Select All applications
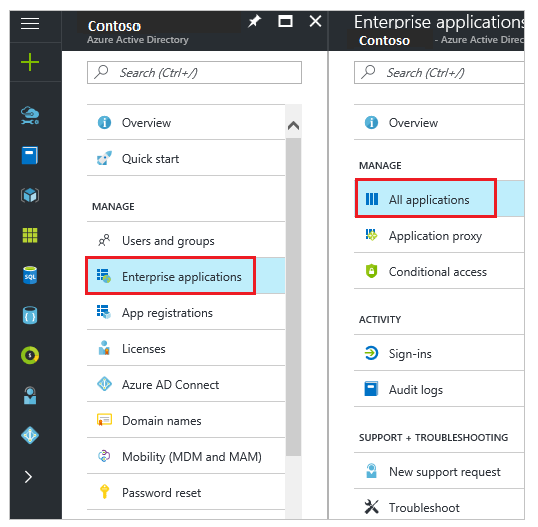Screen dimensions: 538x527 pos(439,199)
